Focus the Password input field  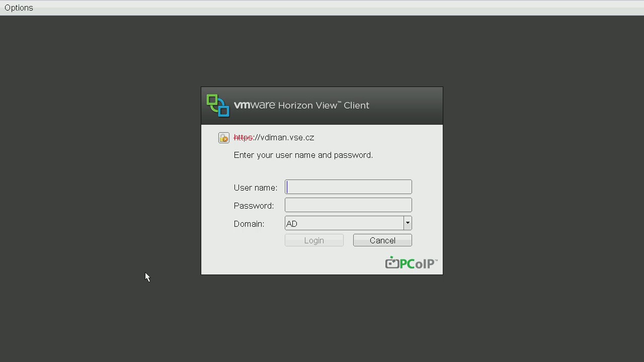click(348, 205)
